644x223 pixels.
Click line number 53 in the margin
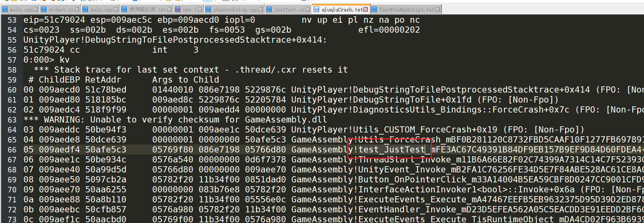[12, 20]
